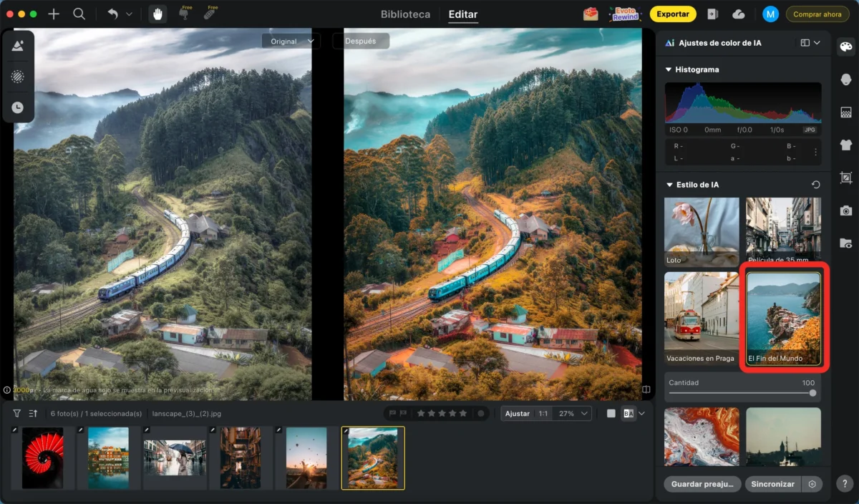Open the help question mark button

[845, 485]
